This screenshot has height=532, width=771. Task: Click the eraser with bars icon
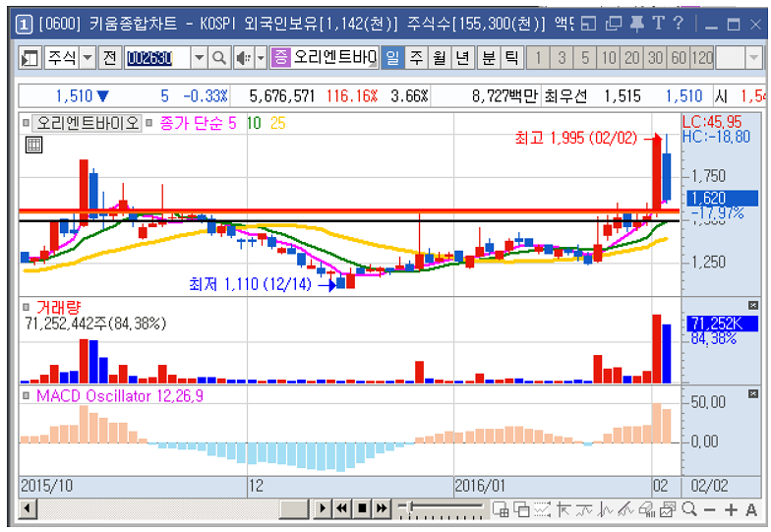(646, 509)
